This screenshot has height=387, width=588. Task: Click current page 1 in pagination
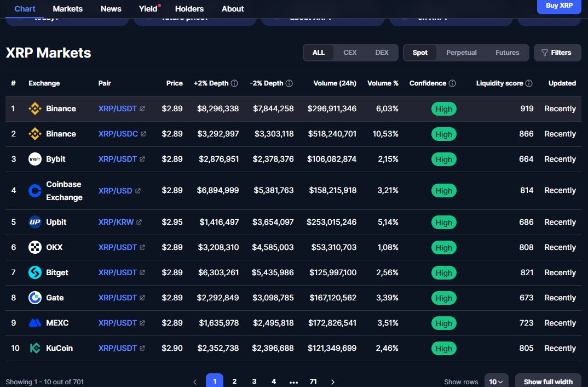(215, 381)
